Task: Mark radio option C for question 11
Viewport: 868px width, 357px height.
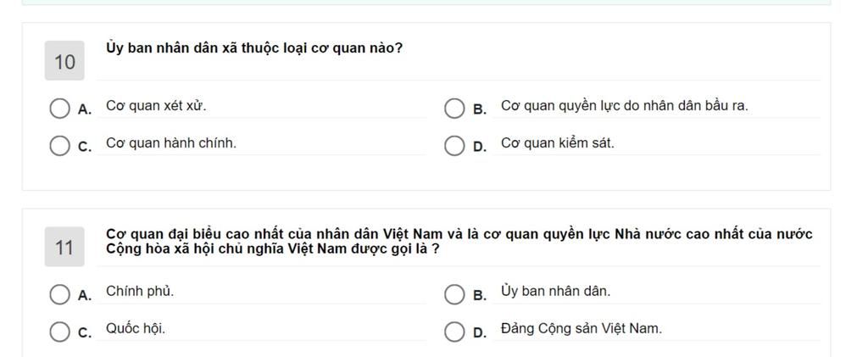Action: [x=59, y=332]
